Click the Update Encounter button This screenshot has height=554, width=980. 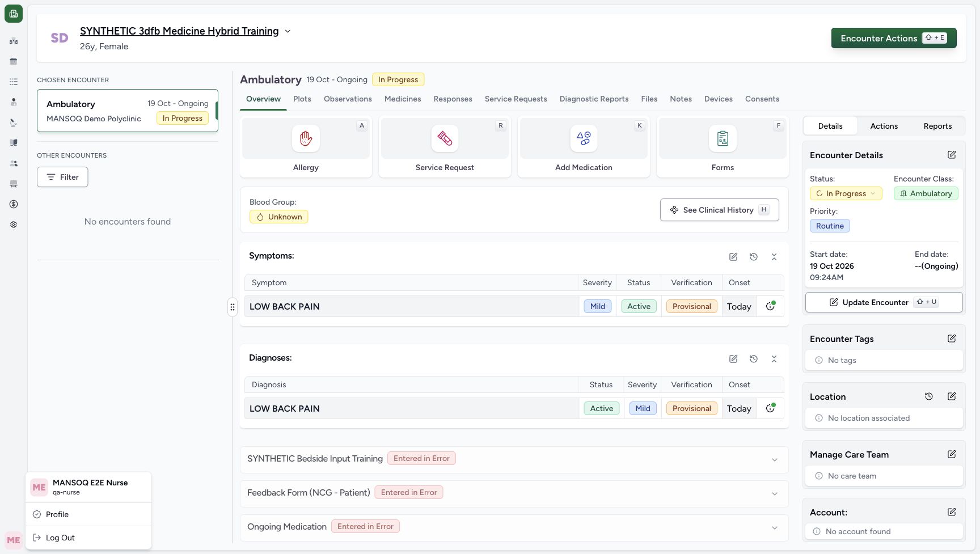coord(884,302)
